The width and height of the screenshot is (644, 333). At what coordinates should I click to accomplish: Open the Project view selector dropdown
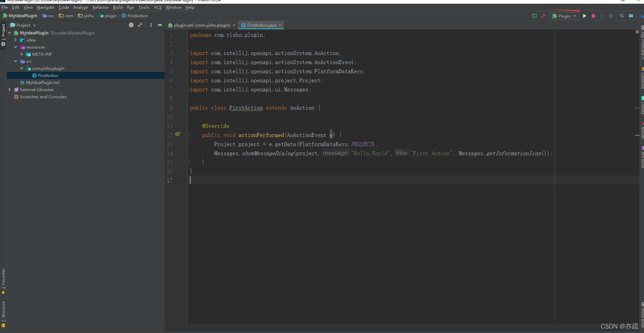[x=23, y=25]
